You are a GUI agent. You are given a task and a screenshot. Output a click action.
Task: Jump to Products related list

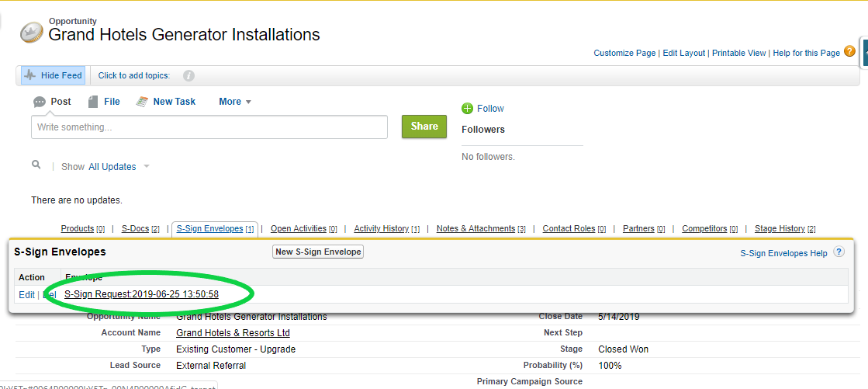82,228
